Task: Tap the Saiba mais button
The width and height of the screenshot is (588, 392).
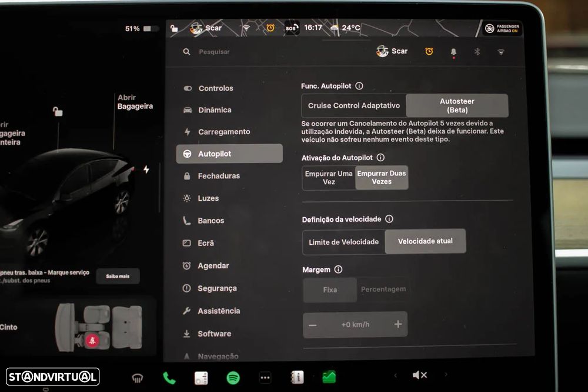Action: 118,276
